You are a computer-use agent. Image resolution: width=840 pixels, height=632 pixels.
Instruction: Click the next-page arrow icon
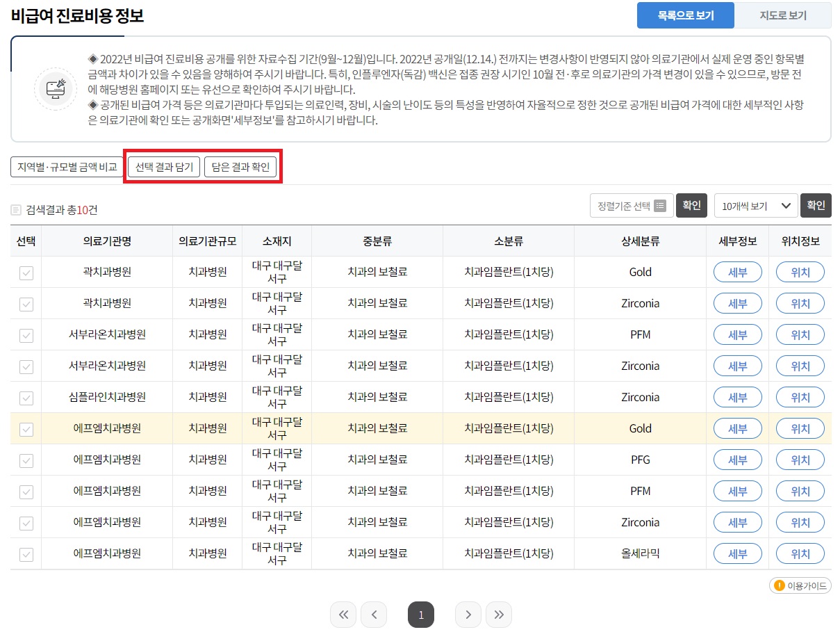click(x=468, y=615)
